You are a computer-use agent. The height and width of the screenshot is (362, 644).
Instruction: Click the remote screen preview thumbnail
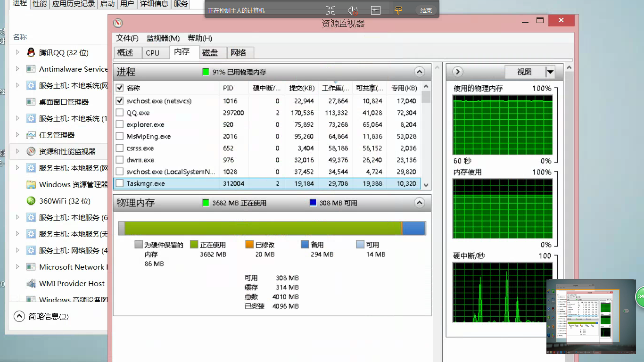591,316
